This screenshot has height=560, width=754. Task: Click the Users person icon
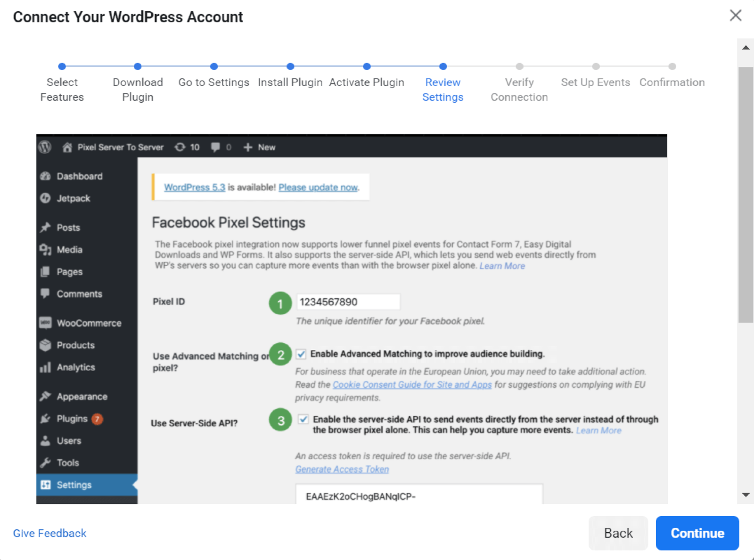pos(45,440)
